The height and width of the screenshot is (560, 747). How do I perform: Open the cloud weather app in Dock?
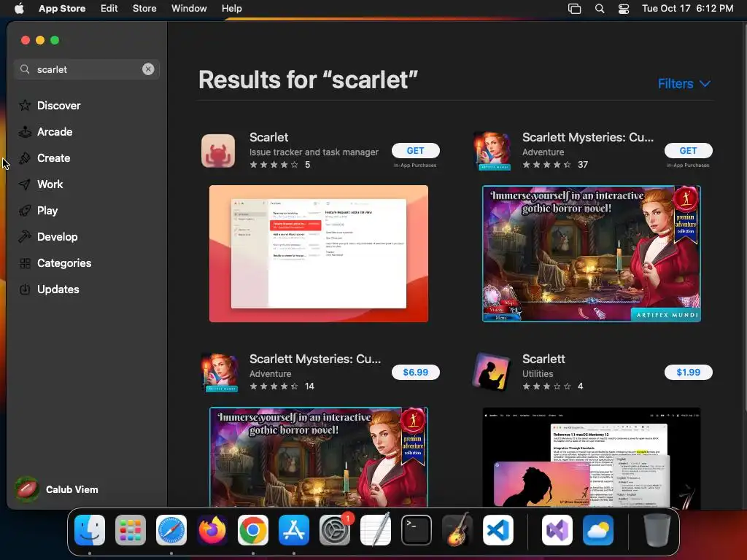[x=598, y=530]
